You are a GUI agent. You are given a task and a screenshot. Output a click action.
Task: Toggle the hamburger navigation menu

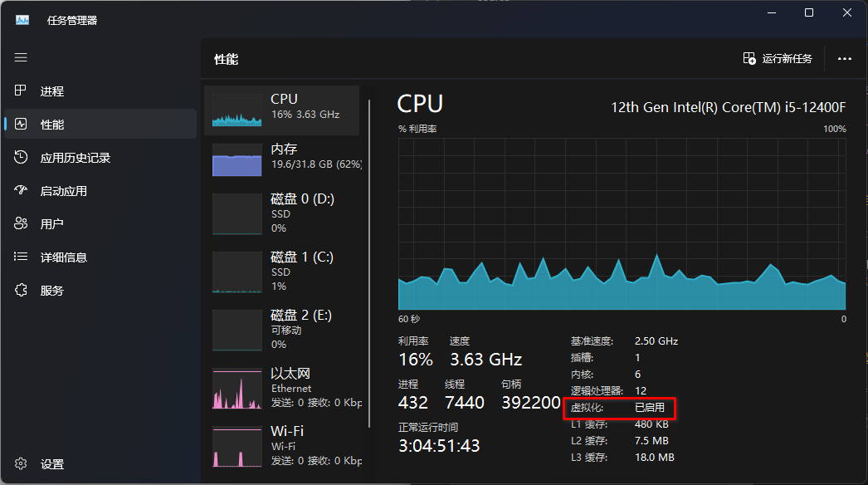21,58
